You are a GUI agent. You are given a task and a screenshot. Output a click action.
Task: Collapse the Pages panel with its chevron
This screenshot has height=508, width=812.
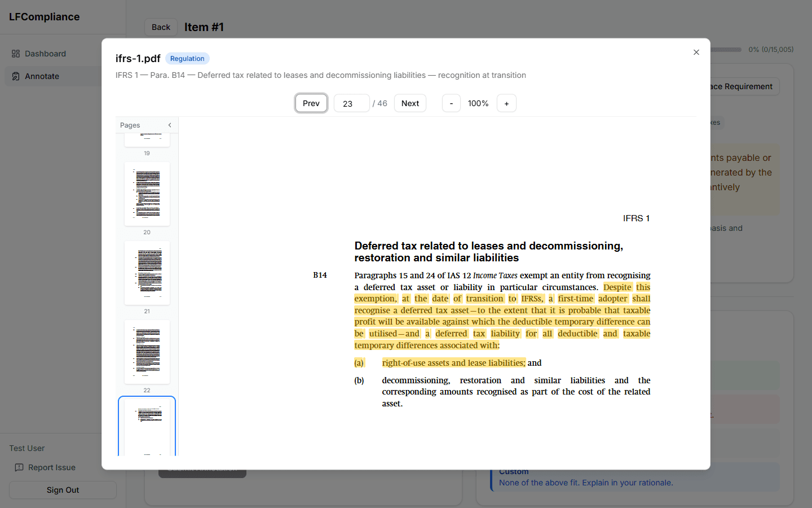170,125
